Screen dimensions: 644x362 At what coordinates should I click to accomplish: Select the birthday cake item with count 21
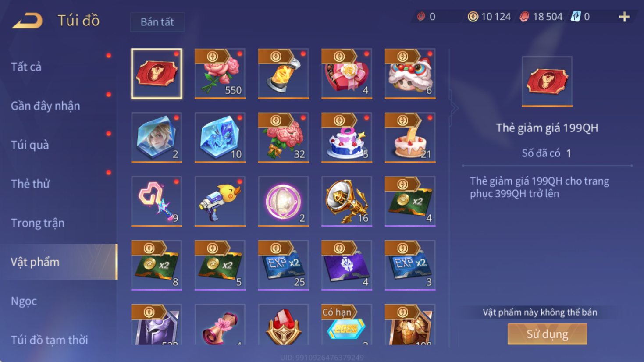pos(410,138)
